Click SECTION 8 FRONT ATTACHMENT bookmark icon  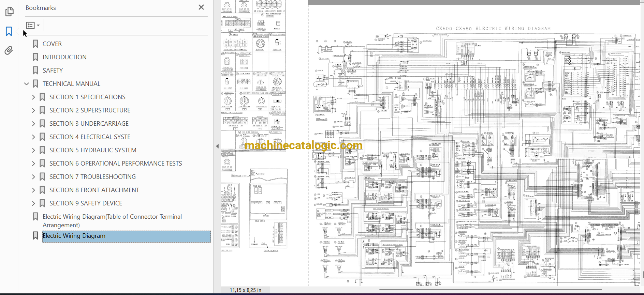tap(42, 190)
